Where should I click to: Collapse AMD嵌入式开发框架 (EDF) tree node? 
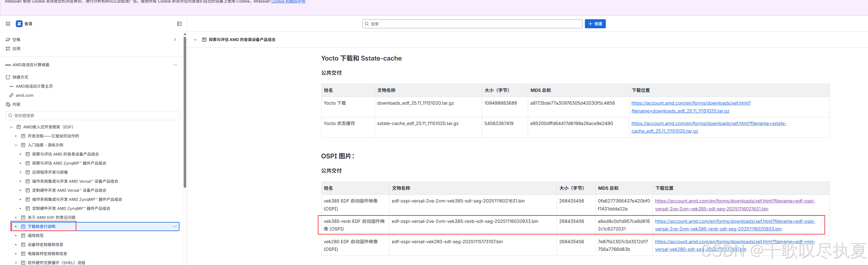[11, 127]
